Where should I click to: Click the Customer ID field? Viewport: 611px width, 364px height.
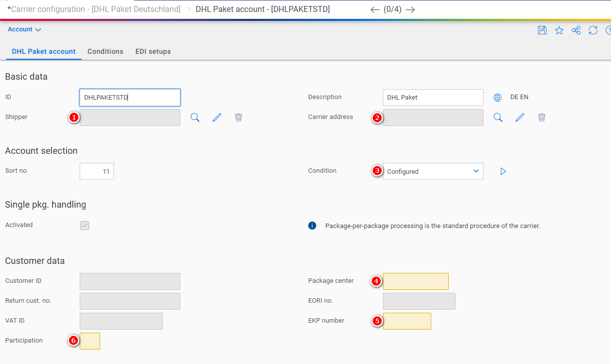(x=130, y=281)
